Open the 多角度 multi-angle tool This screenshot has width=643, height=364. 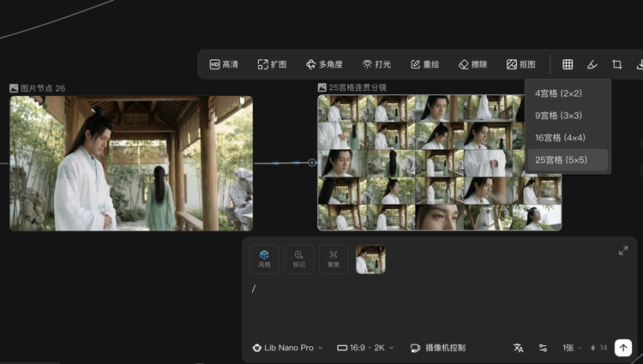pyautogui.click(x=323, y=64)
